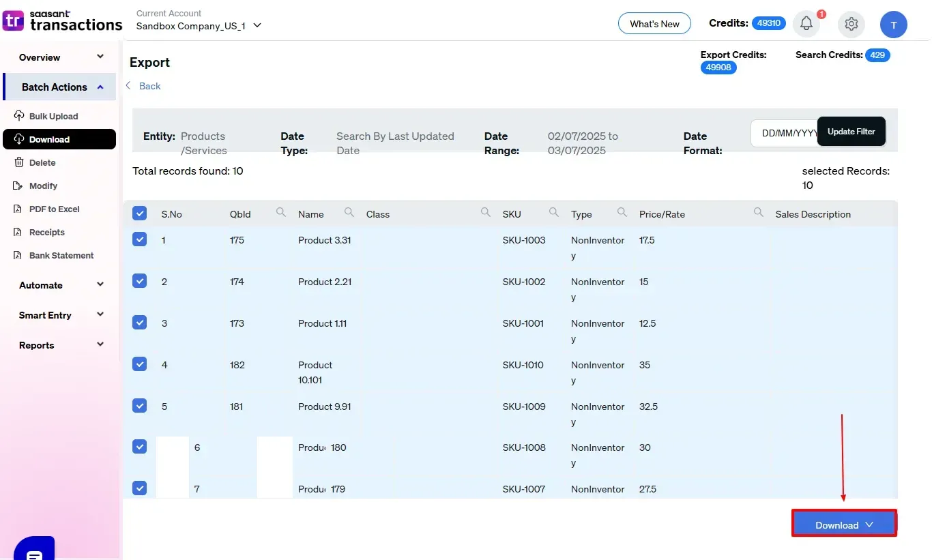
Task: Click the Bank Statement file icon
Action: (x=18, y=255)
